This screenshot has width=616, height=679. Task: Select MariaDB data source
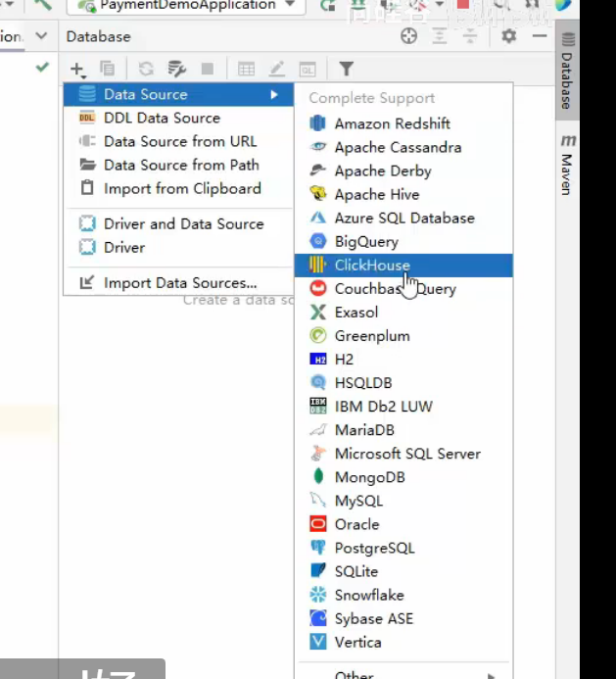(403, 430)
